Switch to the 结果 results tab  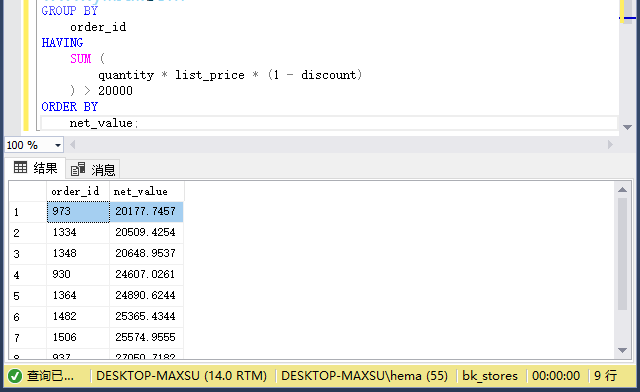click(x=36, y=168)
